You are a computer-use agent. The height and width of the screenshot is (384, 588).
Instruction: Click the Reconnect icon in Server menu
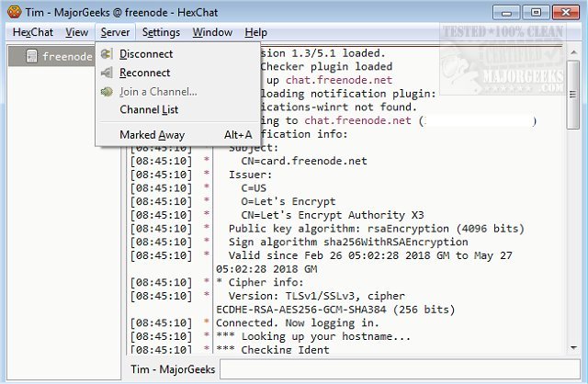coord(107,73)
